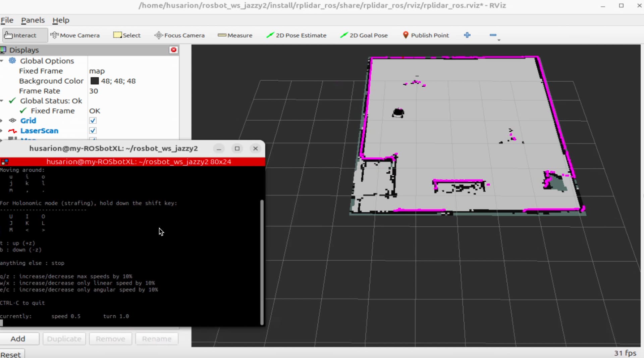The height and width of the screenshot is (358, 644).
Task: Collapse the Global Options tree item
Action: click(x=2, y=61)
